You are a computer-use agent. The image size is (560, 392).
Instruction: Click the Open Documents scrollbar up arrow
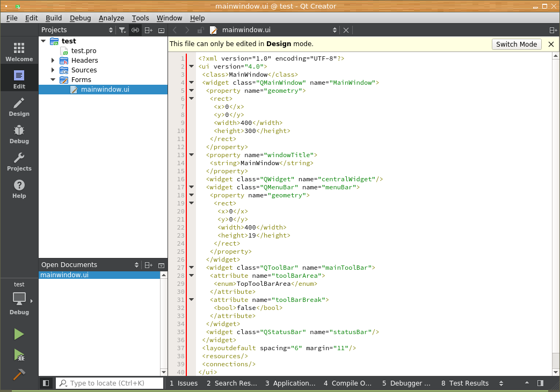click(x=164, y=275)
